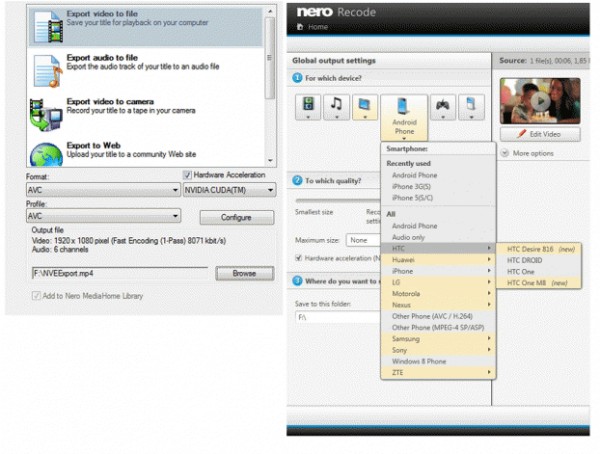Select the game controller device category
Screen dimensions: 600x454
point(442,106)
